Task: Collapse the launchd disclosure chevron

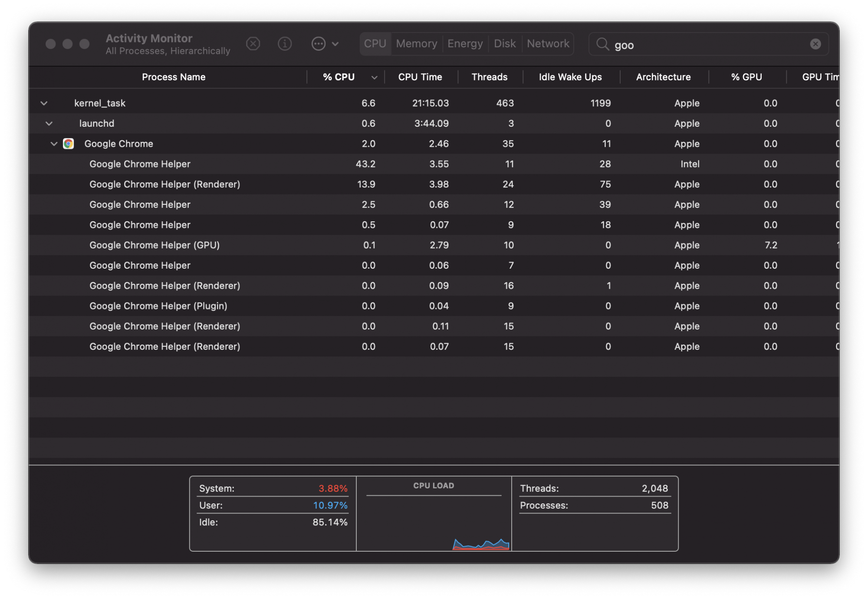Action: point(49,124)
